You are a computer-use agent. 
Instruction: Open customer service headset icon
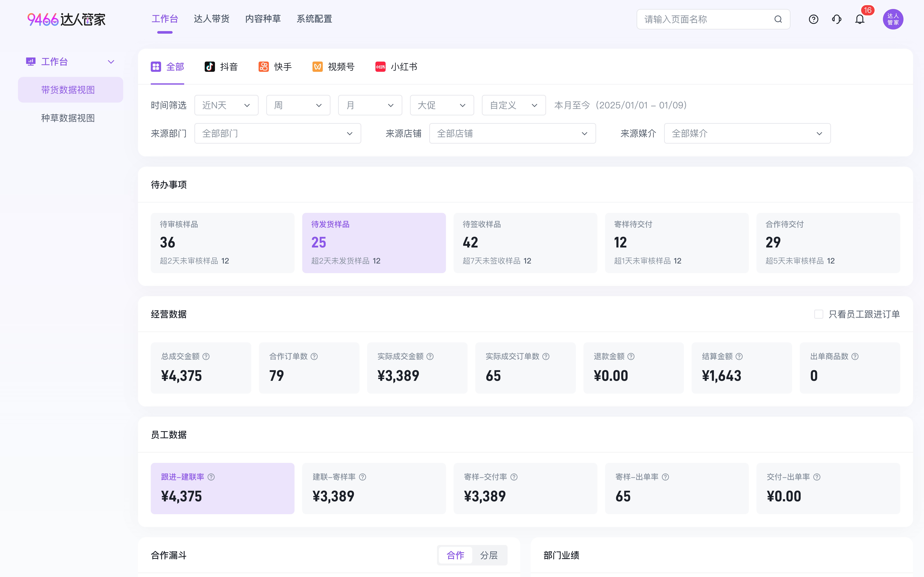coord(836,19)
